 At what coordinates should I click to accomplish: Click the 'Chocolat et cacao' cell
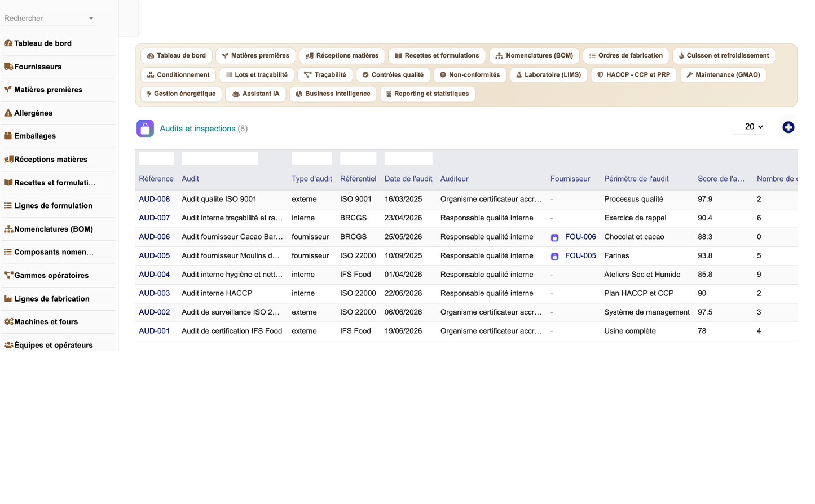[x=635, y=237]
